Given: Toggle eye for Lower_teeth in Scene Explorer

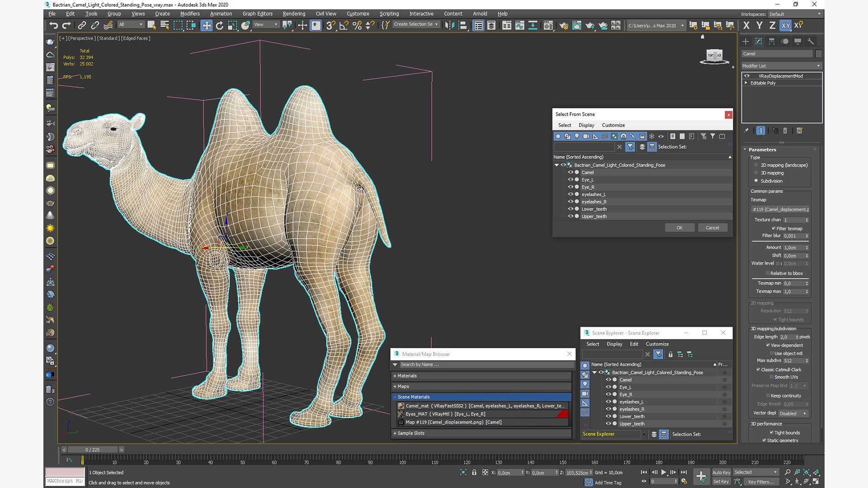Looking at the screenshot, I should (609, 416).
